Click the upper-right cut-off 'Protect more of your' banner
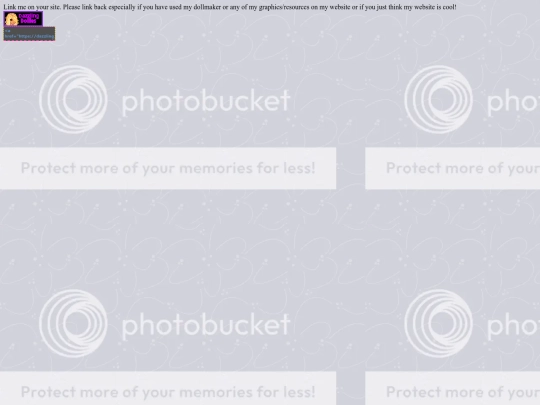This screenshot has height=405, width=540. (x=453, y=168)
